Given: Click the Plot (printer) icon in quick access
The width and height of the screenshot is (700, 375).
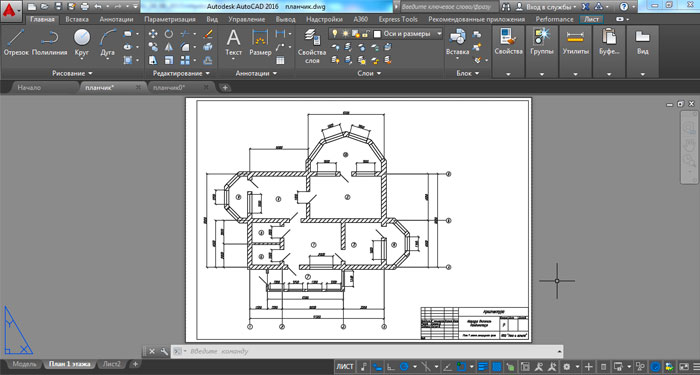Looking at the screenshot, I should click(84, 7).
